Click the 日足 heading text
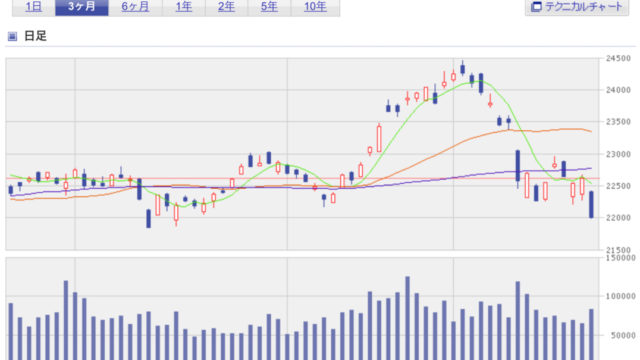This screenshot has width=640, height=360. [36, 36]
